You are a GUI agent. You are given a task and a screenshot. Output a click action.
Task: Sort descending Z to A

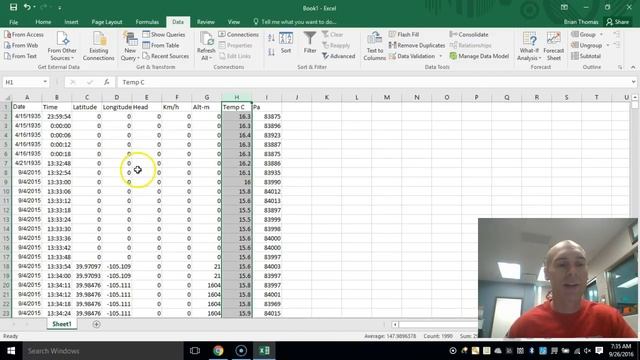pyautogui.click(x=271, y=52)
